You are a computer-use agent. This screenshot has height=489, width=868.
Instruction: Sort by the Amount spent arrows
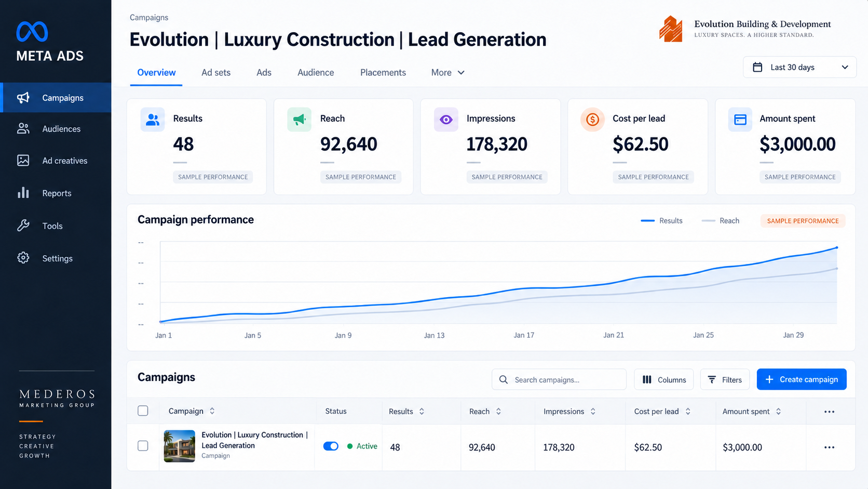click(778, 411)
